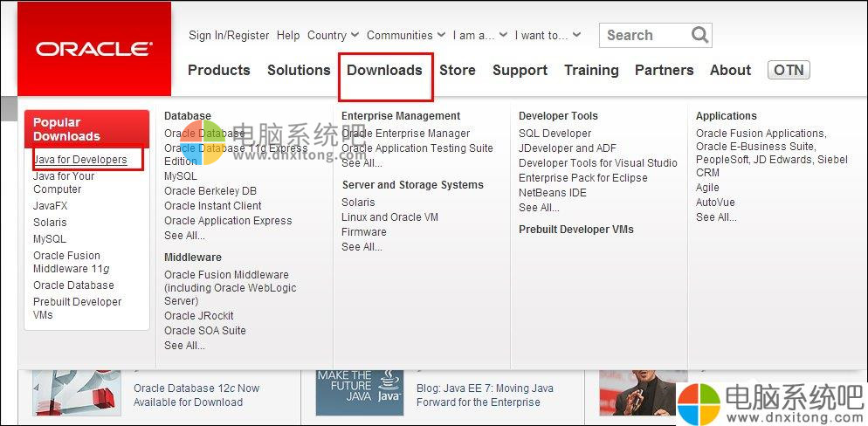Open MySQL in Popular Downloads
This screenshot has height=426, width=868.
(49, 239)
